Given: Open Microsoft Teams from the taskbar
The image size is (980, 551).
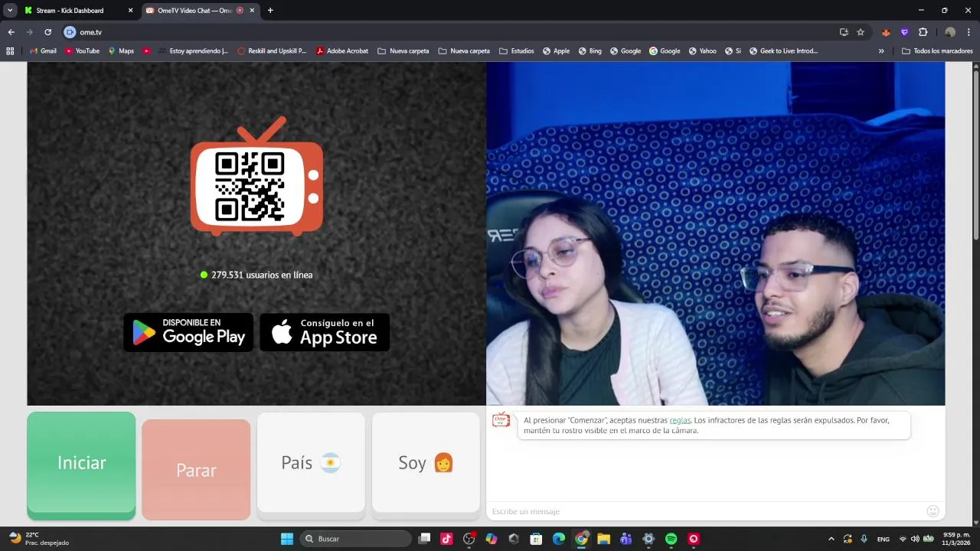Looking at the screenshot, I should tap(626, 539).
